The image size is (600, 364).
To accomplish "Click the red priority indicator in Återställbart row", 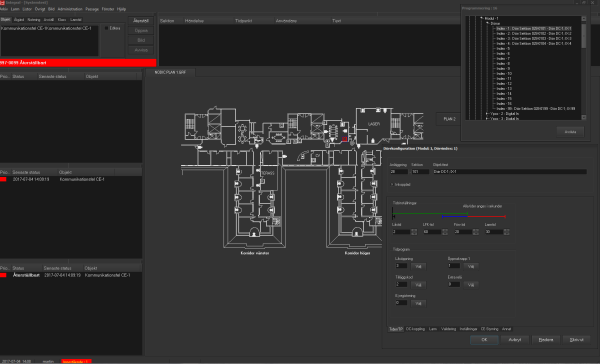I will tap(3, 275).
